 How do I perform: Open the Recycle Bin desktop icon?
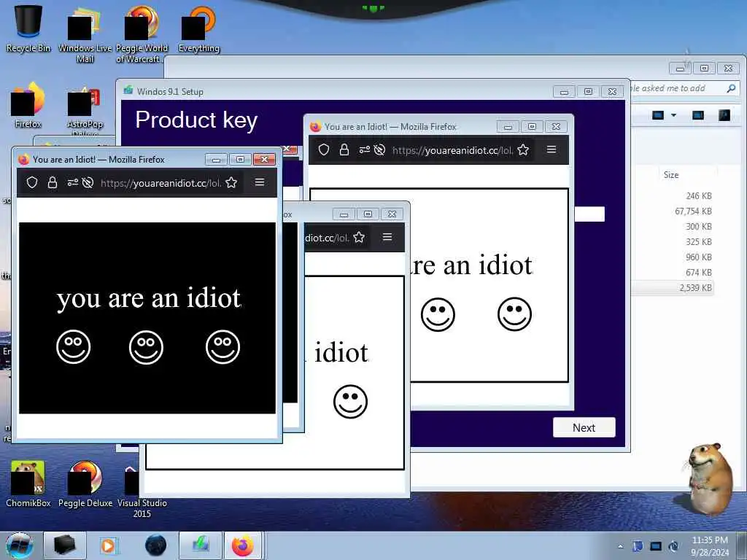click(x=28, y=28)
